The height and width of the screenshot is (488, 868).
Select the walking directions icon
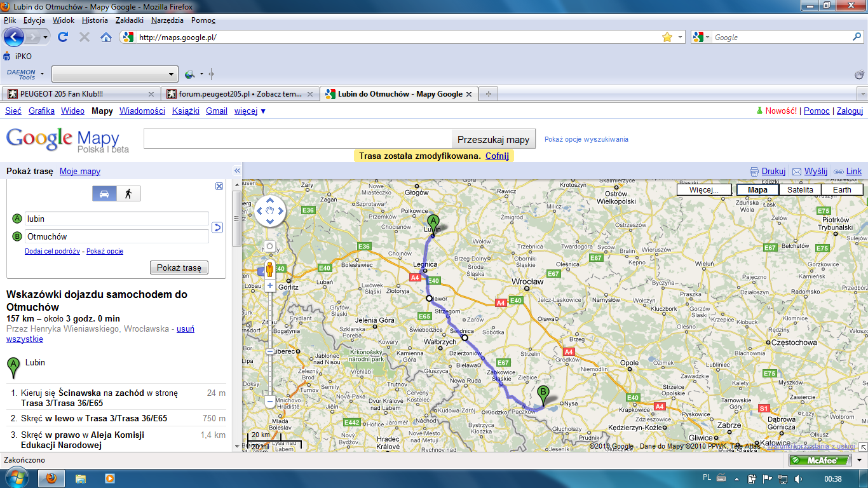tap(128, 194)
